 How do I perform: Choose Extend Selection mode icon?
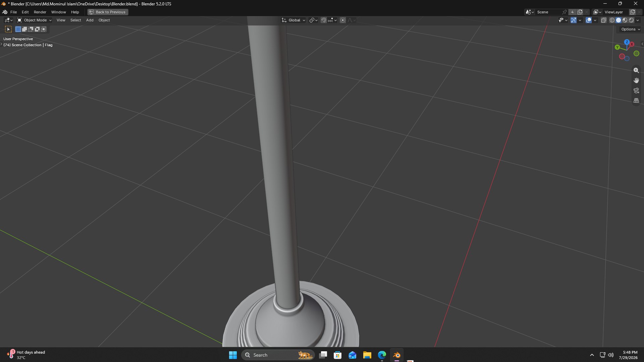click(x=24, y=29)
